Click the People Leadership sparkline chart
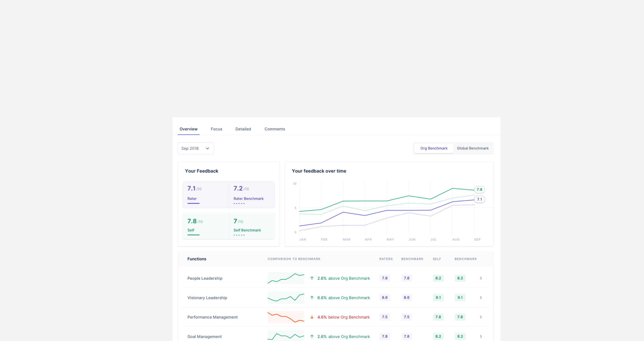 click(x=285, y=278)
